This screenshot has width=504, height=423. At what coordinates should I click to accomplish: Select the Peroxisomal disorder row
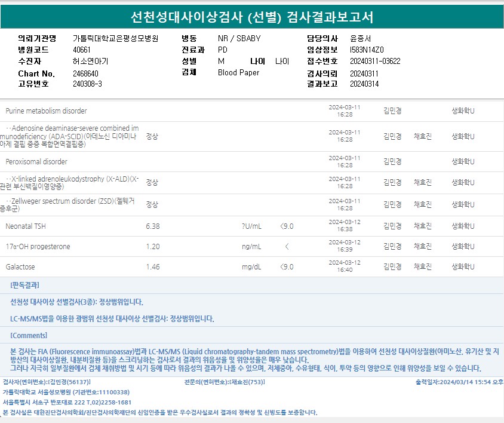(251, 161)
